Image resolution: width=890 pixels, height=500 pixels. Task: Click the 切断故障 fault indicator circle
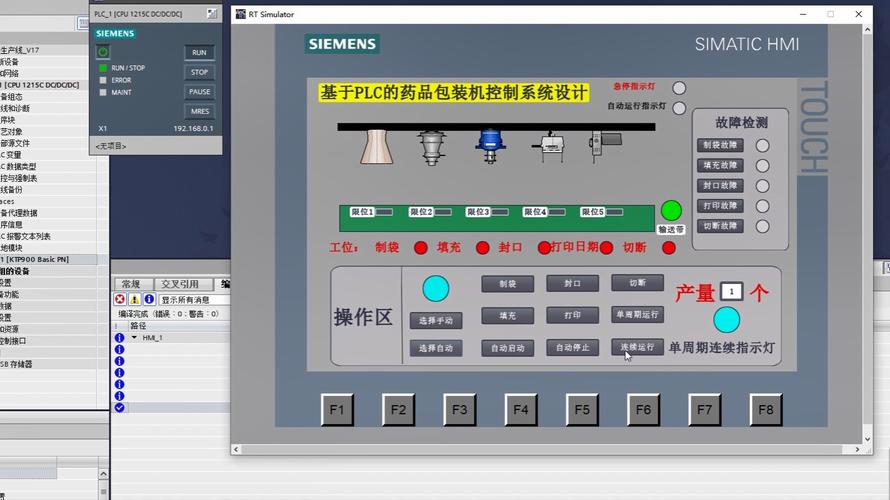pyautogui.click(x=762, y=226)
